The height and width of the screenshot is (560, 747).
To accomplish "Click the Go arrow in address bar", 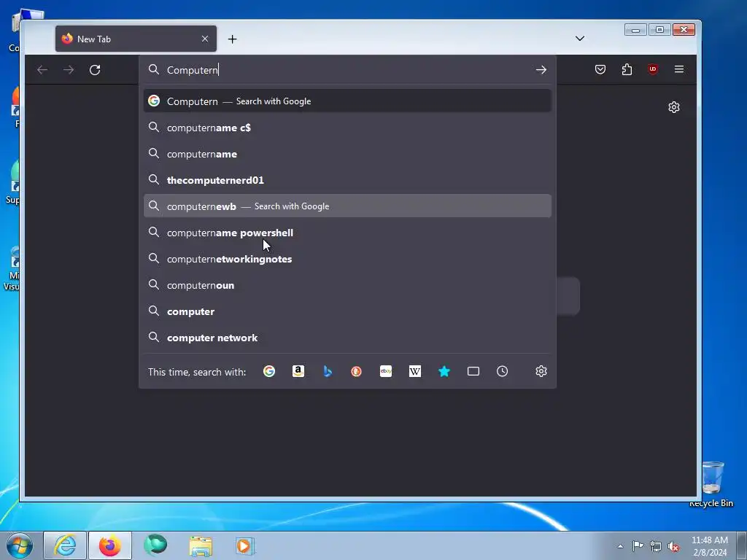I will [541, 70].
